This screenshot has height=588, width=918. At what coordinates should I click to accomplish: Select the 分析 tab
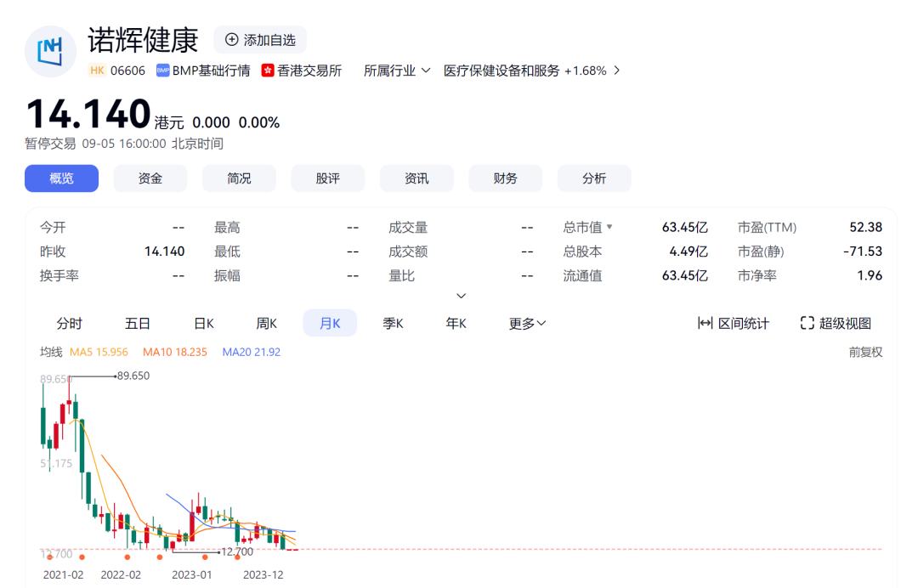point(594,178)
